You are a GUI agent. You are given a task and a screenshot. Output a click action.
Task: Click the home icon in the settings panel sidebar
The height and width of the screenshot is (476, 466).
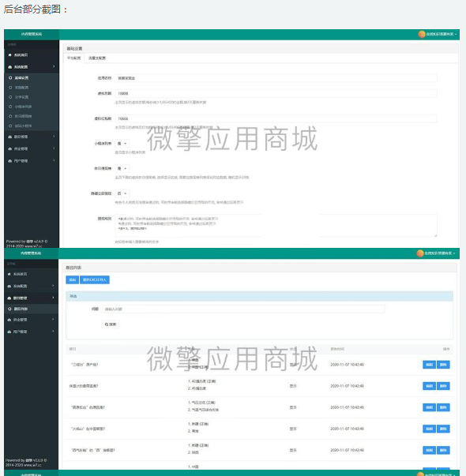[x=9, y=55]
